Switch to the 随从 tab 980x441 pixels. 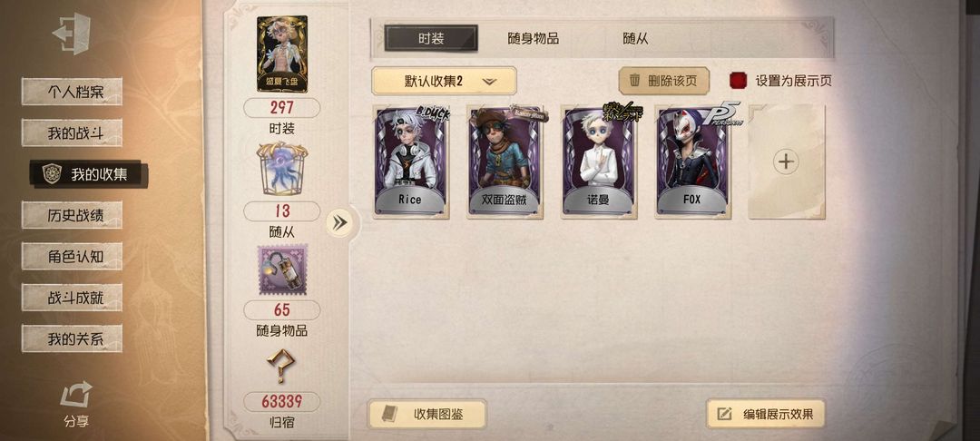(x=635, y=39)
